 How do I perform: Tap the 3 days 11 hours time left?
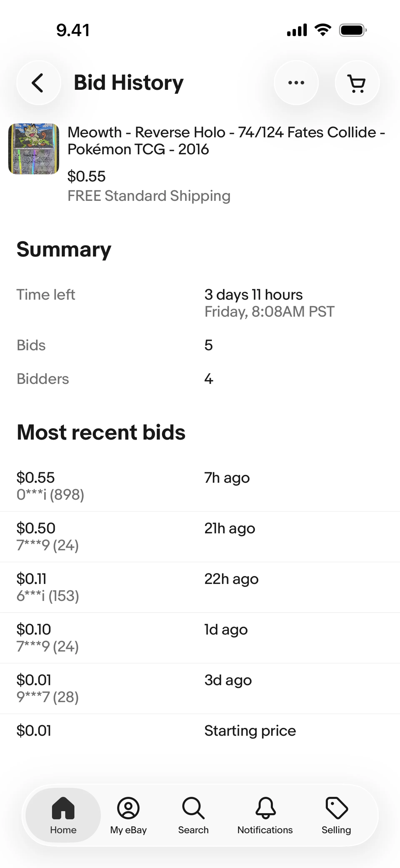[x=253, y=294]
